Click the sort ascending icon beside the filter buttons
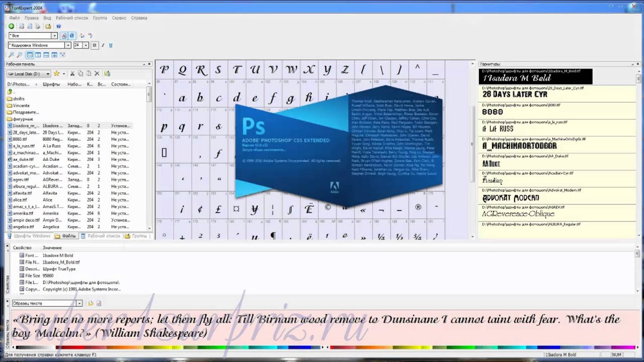The image size is (644, 362). 82,36
